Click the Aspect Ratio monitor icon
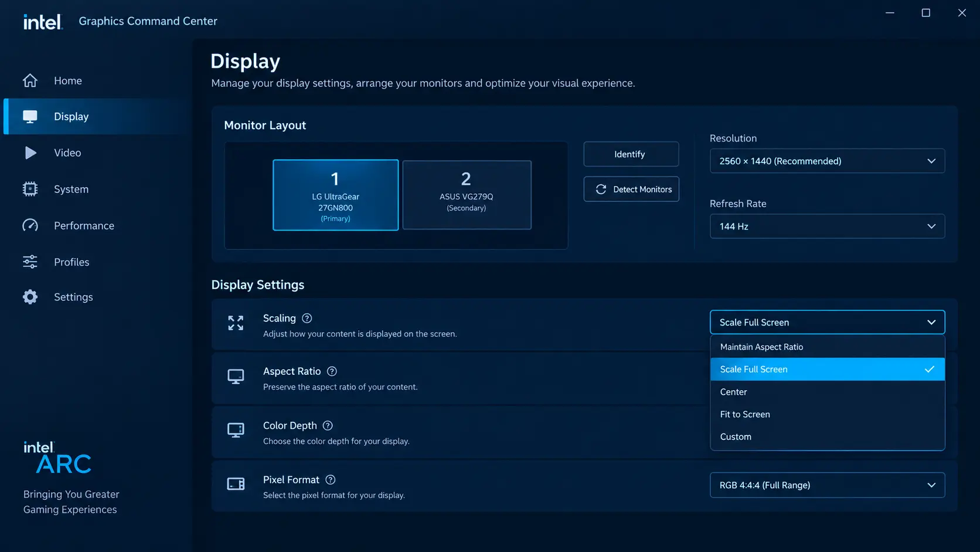Viewport: 980px width, 552px height. tap(236, 376)
